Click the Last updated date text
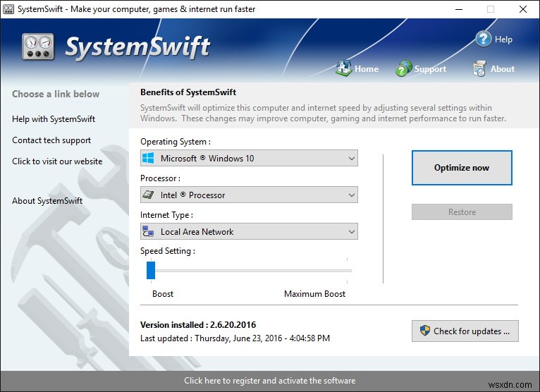540x392 pixels. pyautogui.click(x=235, y=338)
